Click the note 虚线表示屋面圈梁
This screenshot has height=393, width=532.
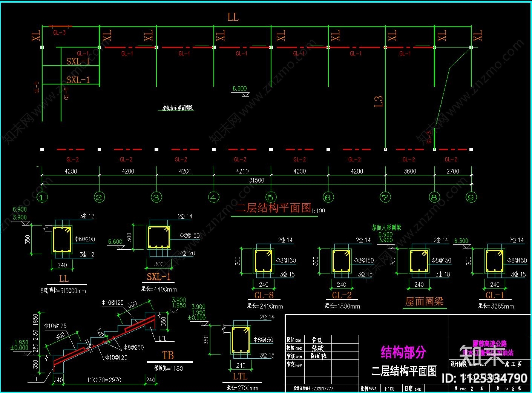coord(178,108)
